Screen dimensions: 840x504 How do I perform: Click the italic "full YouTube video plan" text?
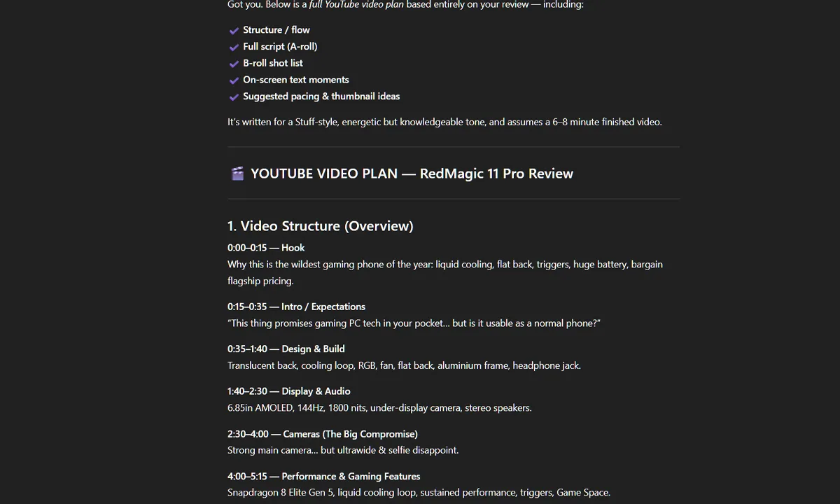tap(358, 5)
